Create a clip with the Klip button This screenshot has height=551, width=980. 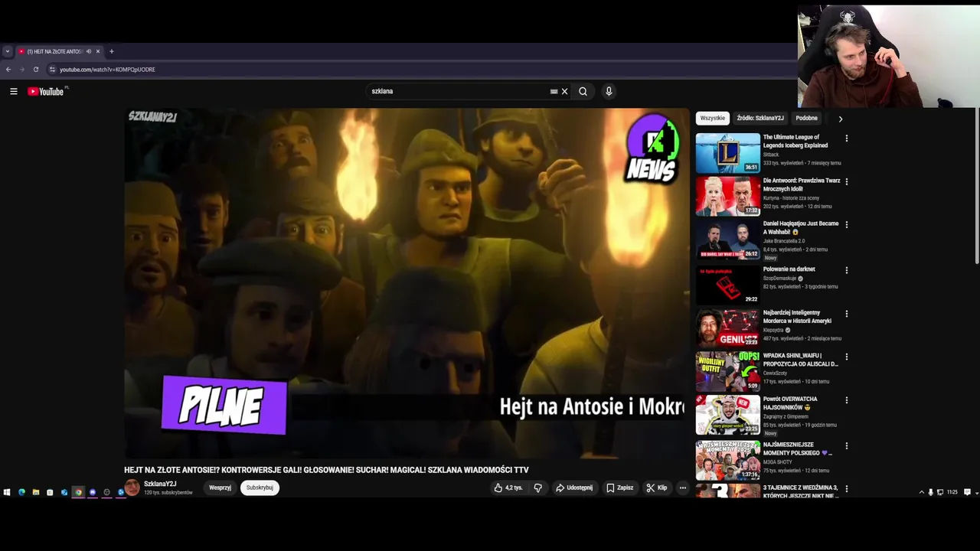[657, 487]
